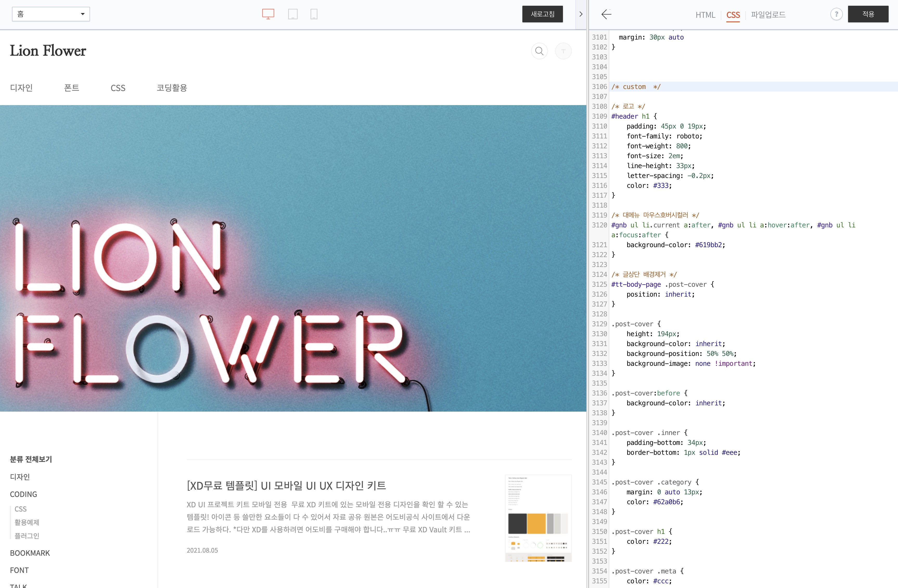
Task: Select 플러그인 subcategory in sidebar
Action: tap(27, 536)
